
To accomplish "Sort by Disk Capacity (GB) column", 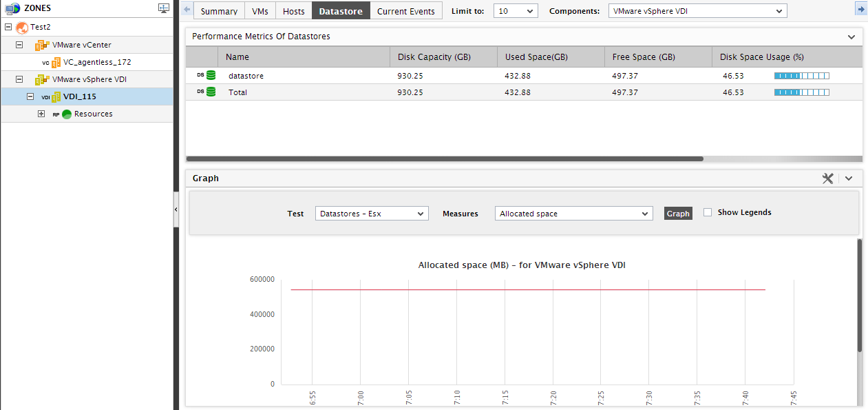I will point(443,57).
